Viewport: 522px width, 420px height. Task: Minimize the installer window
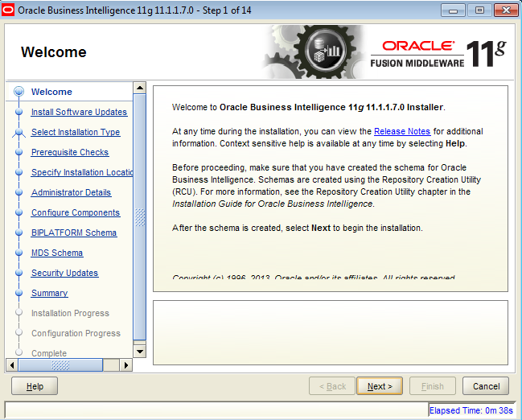click(453, 10)
